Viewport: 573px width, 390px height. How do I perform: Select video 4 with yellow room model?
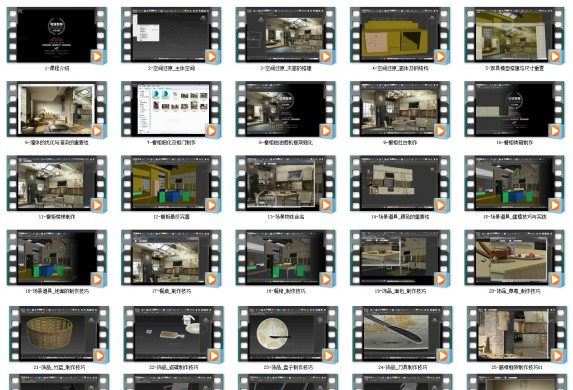click(x=400, y=35)
